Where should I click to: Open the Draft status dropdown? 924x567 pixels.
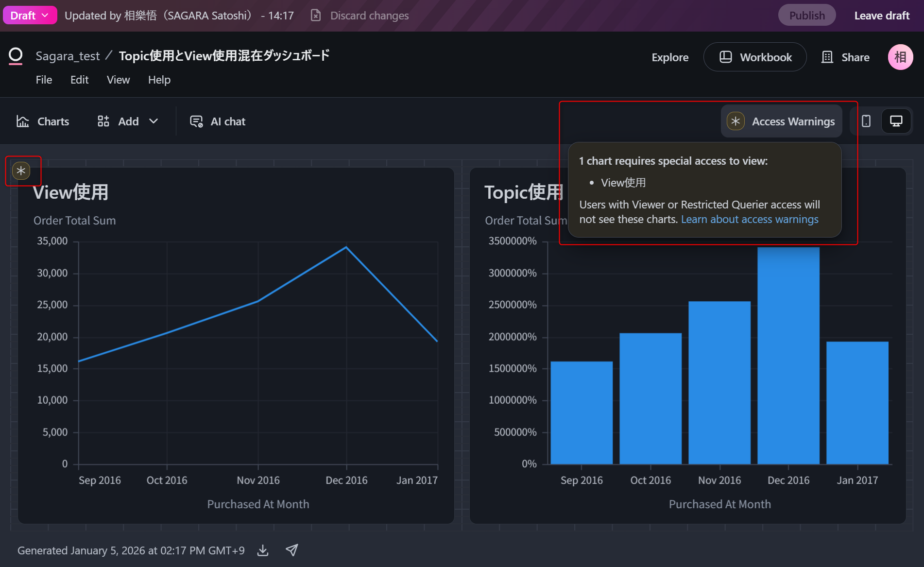pyautogui.click(x=30, y=16)
